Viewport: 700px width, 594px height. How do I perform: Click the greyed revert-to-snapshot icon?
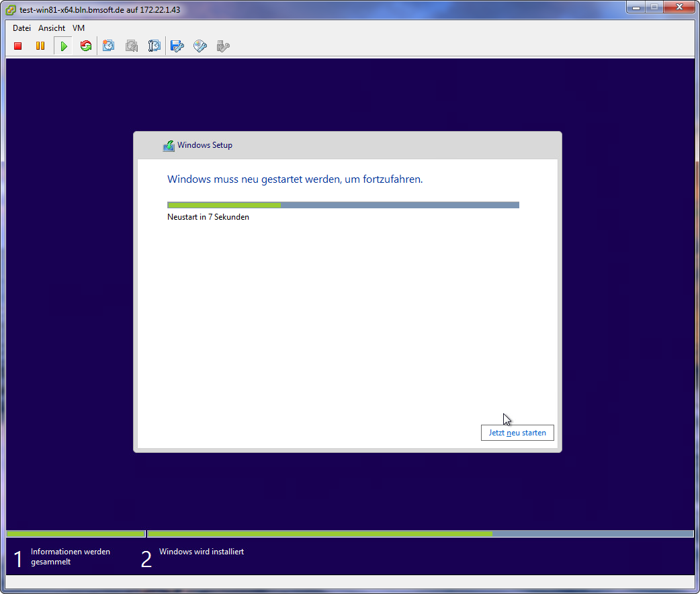tap(131, 46)
